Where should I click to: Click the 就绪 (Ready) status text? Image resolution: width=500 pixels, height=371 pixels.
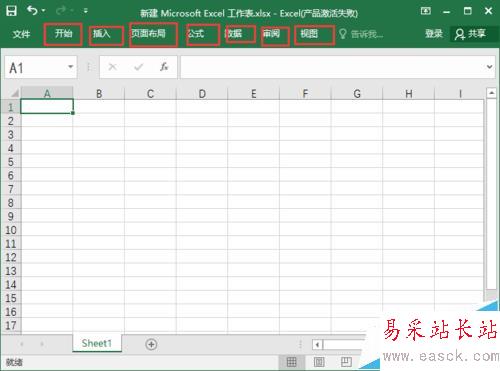coord(14,362)
